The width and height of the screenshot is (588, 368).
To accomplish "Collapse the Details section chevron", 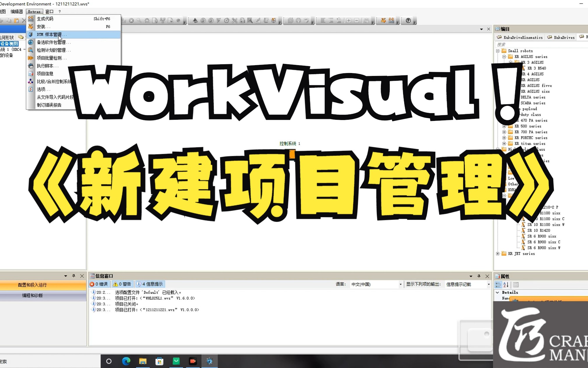I will 498,292.
